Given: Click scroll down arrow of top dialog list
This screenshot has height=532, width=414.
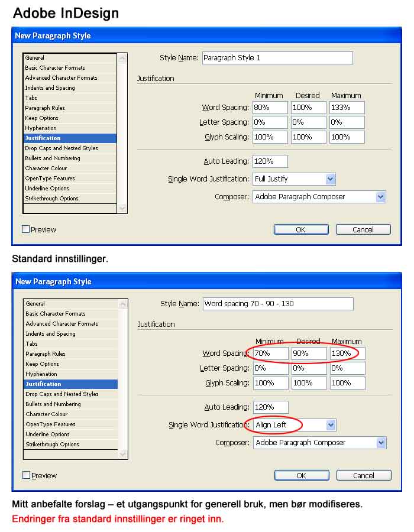Looking at the screenshot, I should [122, 208].
